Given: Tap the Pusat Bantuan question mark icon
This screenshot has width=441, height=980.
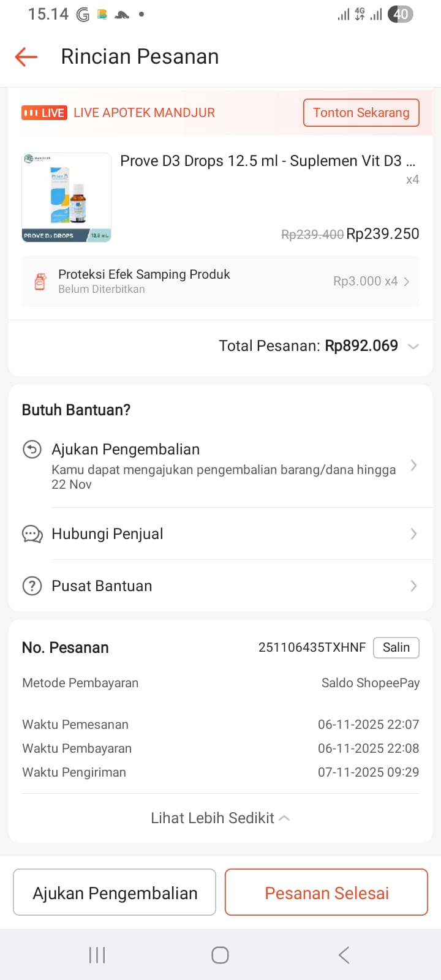Looking at the screenshot, I should tap(32, 586).
